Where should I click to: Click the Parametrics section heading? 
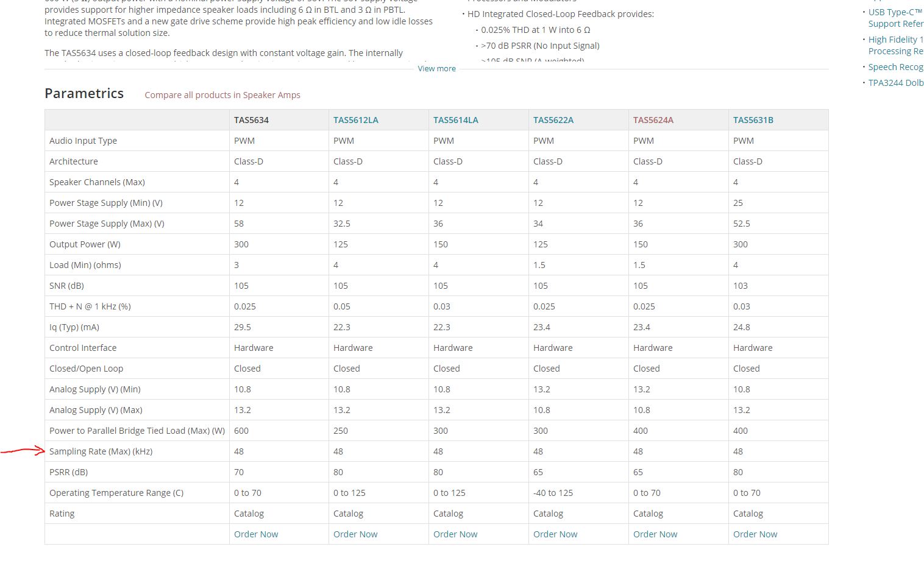[x=84, y=93]
